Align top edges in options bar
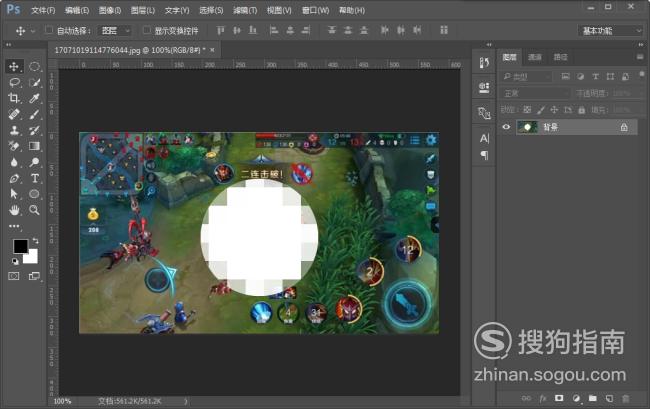 pos(221,30)
